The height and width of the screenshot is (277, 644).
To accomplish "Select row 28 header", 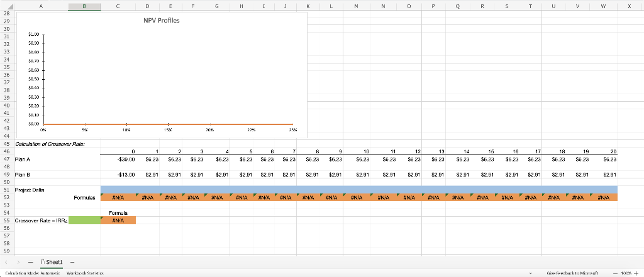I will pos(6,14).
